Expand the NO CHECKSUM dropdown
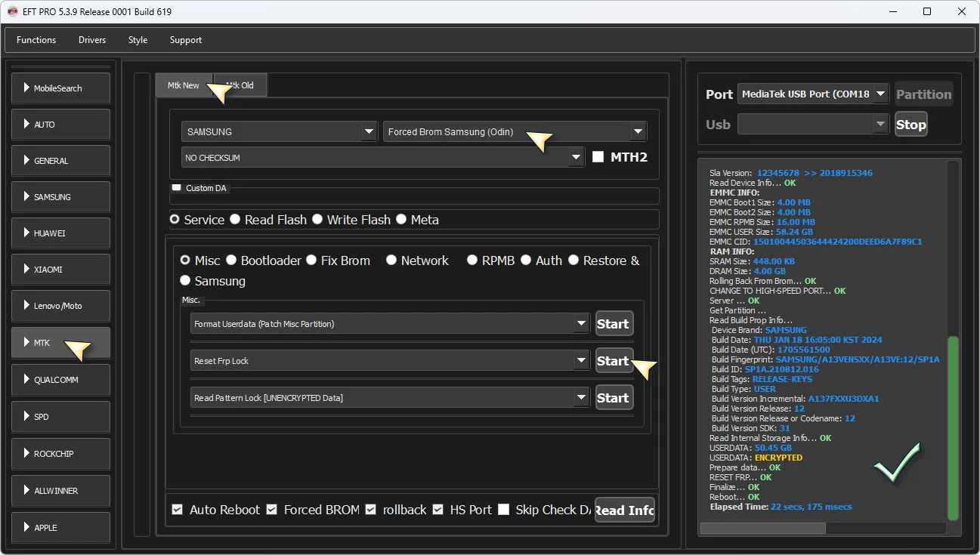This screenshot has width=980, height=555. (577, 157)
